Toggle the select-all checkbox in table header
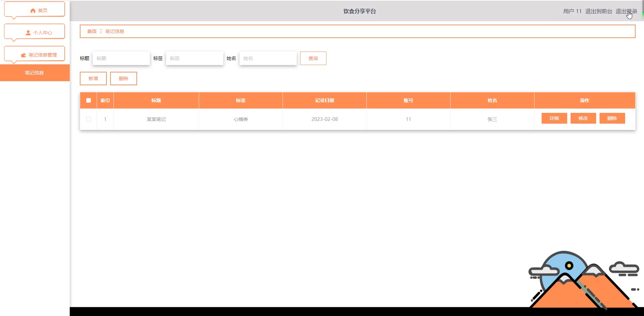Viewport: 644px width, 316px height. (x=89, y=100)
